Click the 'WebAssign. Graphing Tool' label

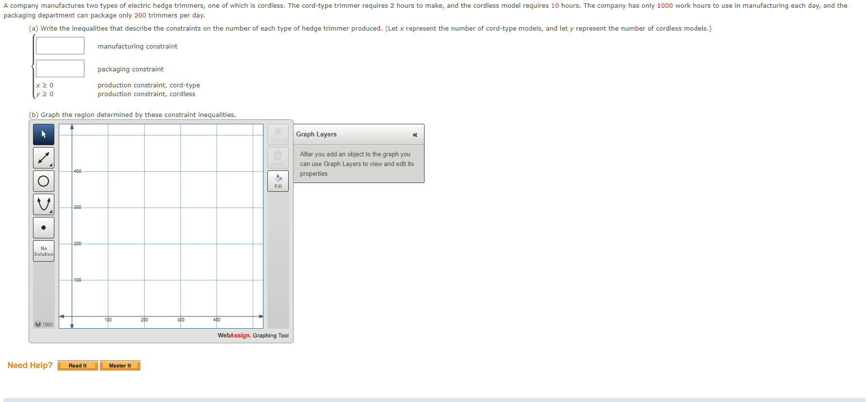[x=253, y=335]
